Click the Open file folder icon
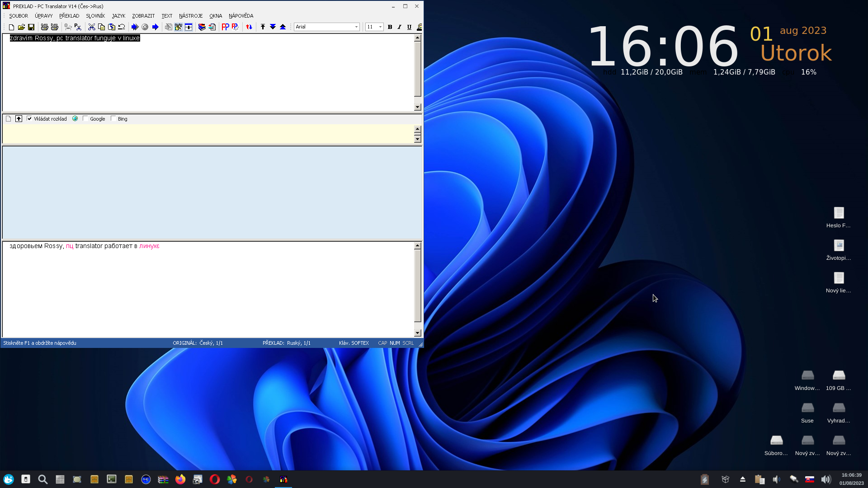Screen dimensions: 868x488 pyautogui.click(x=21, y=27)
